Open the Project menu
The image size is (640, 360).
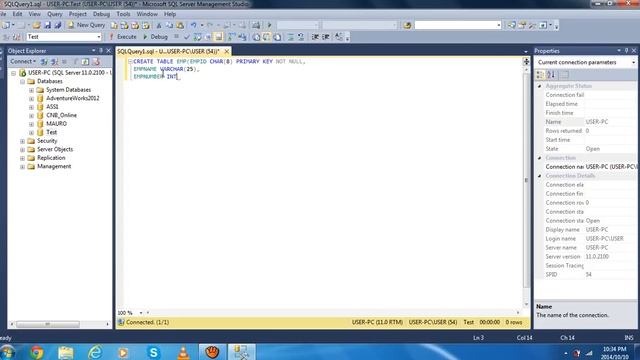point(78,14)
